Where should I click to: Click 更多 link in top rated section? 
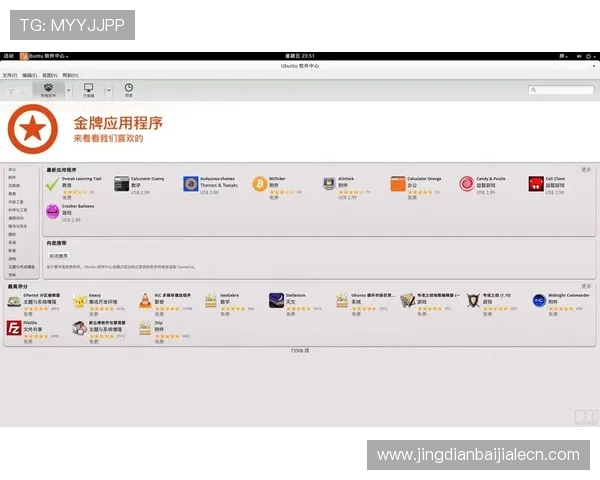(586, 286)
